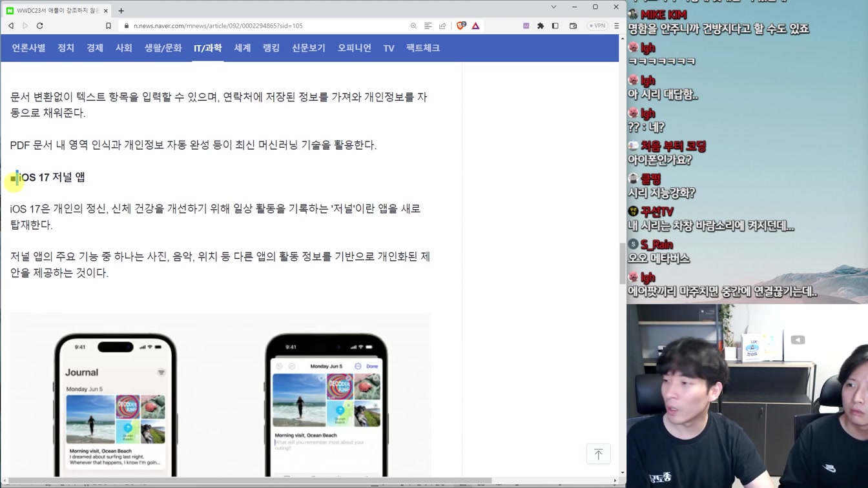Viewport: 868px width, 488px height.
Task: Close the WWDC23 article tab
Action: [x=106, y=11]
